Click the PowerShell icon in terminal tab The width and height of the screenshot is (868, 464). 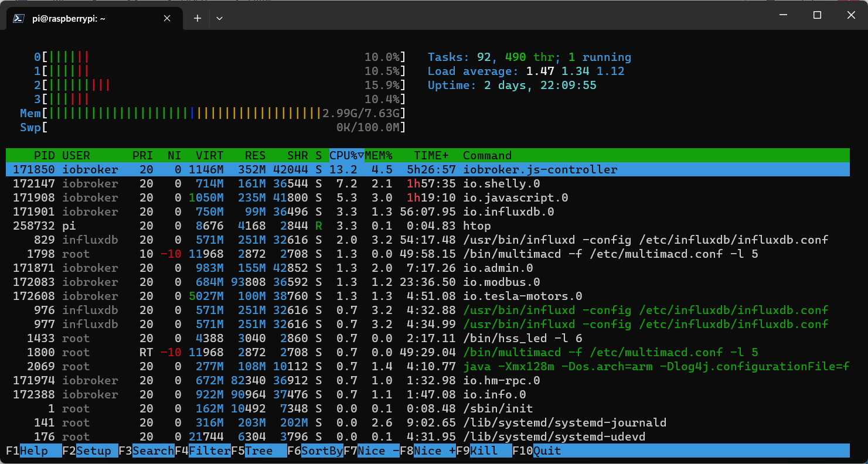click(x=19, y=18)
